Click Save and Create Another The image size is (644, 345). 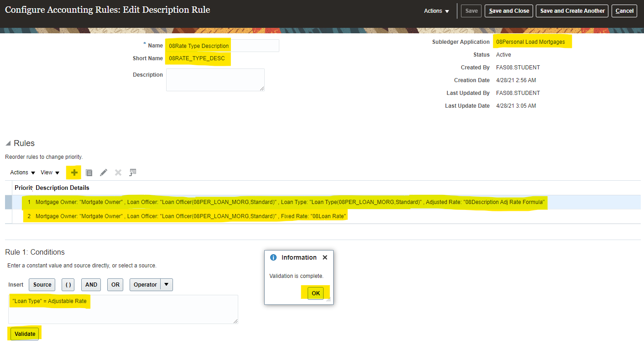point(572,11)
